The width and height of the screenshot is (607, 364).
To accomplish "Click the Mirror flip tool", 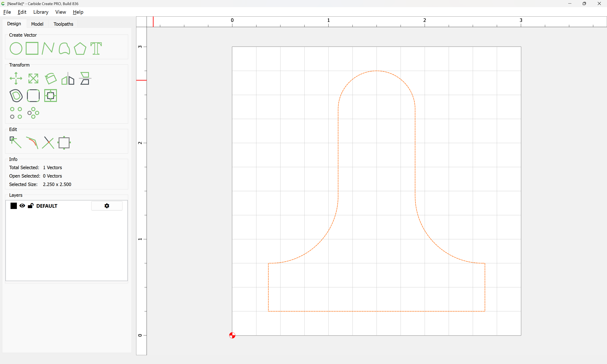I will [x=68, y=79].
